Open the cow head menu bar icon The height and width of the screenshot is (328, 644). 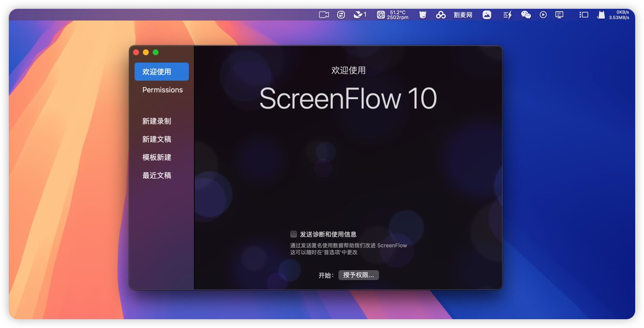(x=423, y=15)
